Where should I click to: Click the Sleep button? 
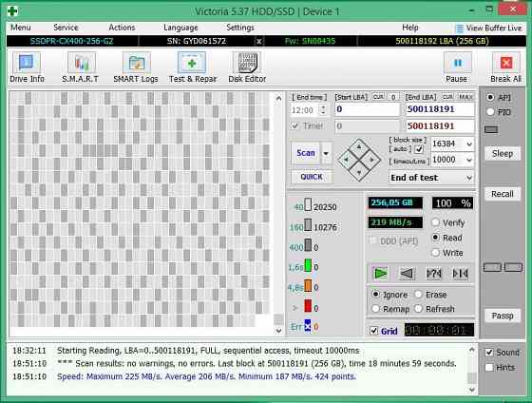(503, 153)
